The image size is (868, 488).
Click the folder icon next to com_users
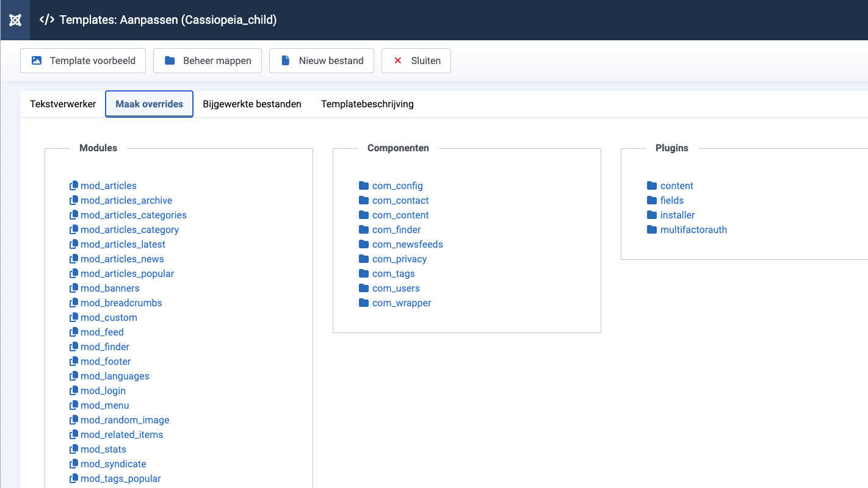click(x=364, y=288)
